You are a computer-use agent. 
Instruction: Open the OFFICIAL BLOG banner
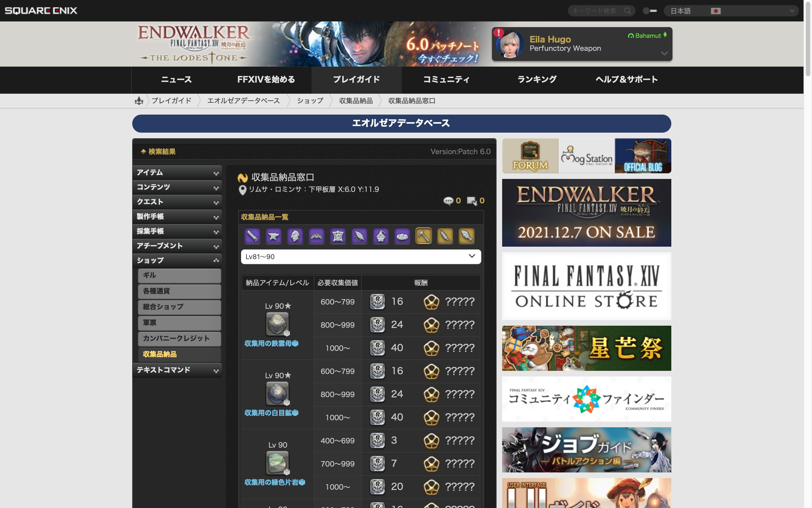(643, 156)
